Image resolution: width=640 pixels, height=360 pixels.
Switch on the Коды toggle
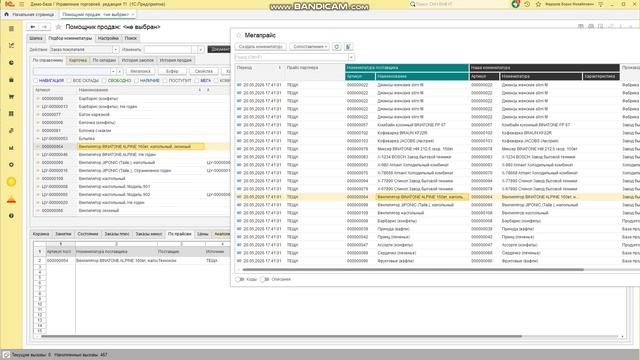pyautogui.click(x=240, y=279)
